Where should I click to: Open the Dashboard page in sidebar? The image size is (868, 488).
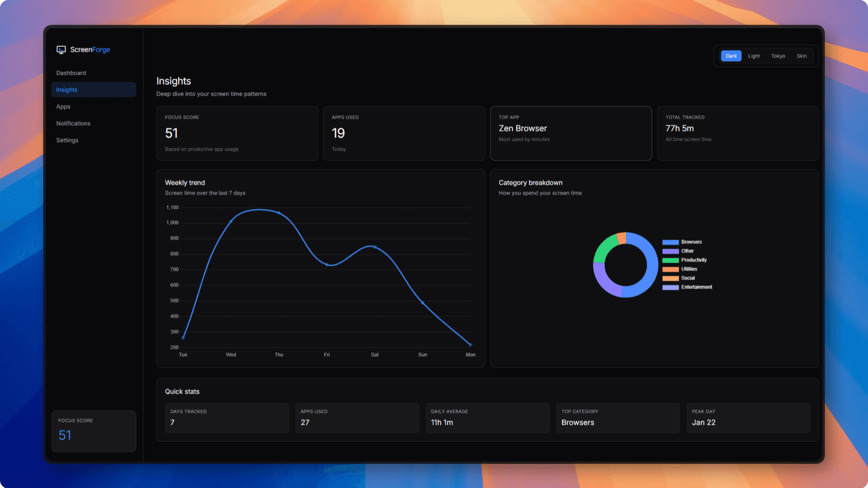coord(71,73)
